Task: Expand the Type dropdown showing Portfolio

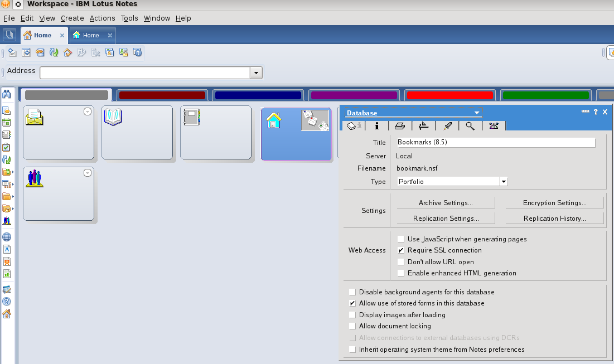Action: (x=503, y=182)
